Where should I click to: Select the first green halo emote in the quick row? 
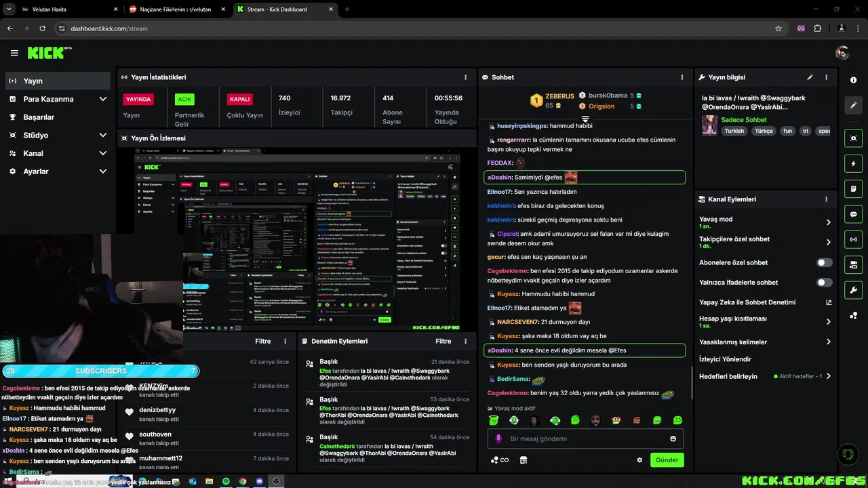494,420
